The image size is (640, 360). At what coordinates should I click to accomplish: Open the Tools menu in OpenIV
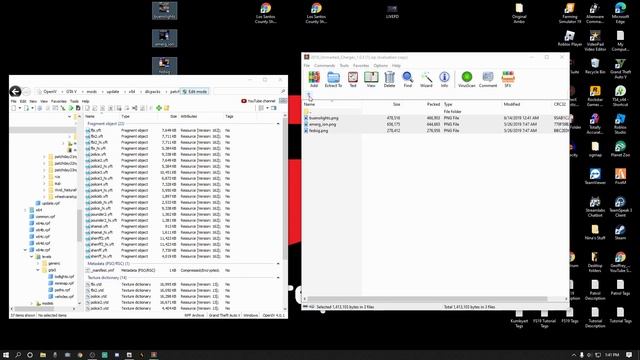coord(74,101)
